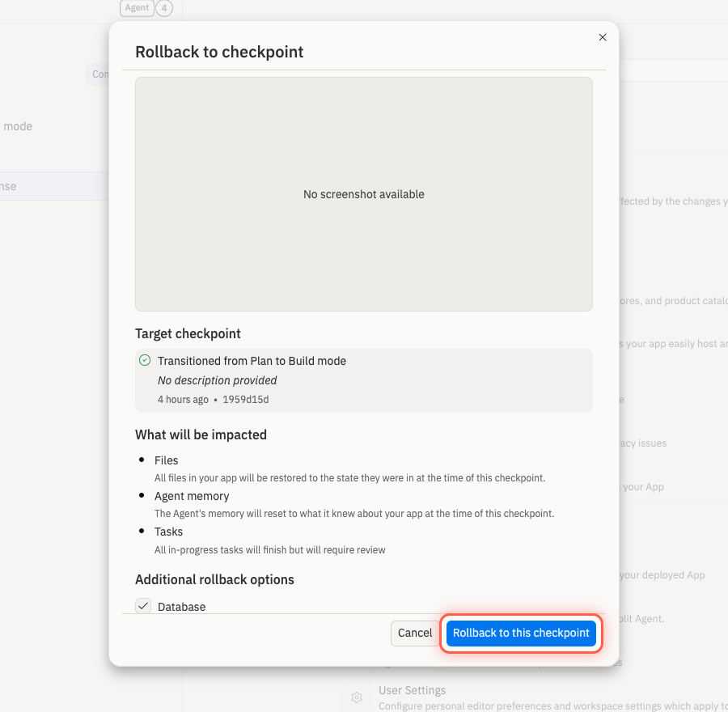The image size is (728, 712).
Task: Toggle the Database rollback checkbox
Action: tap(143, 606)
